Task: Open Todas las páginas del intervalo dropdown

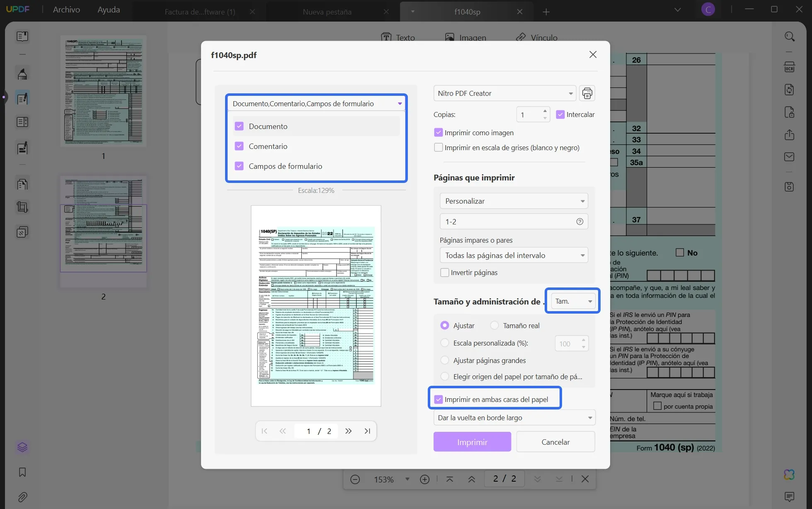Action: (514, 255)
